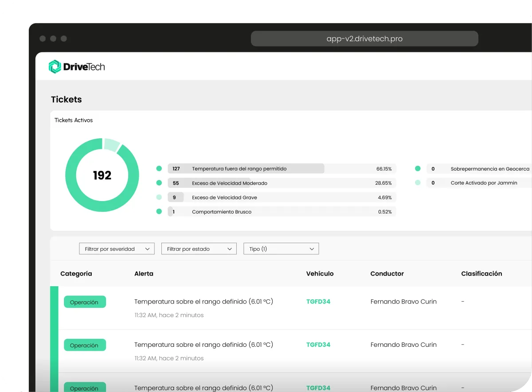This screenshot has width=532, height=392.
Task: Open the Filtrar por severidad dropdown
Action: click(x=117, y=249)
